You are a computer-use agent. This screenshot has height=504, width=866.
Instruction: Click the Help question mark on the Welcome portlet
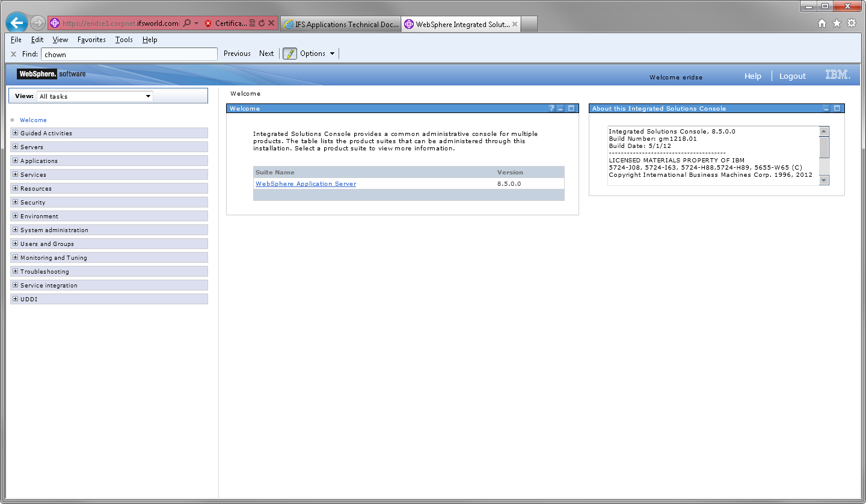551,108
